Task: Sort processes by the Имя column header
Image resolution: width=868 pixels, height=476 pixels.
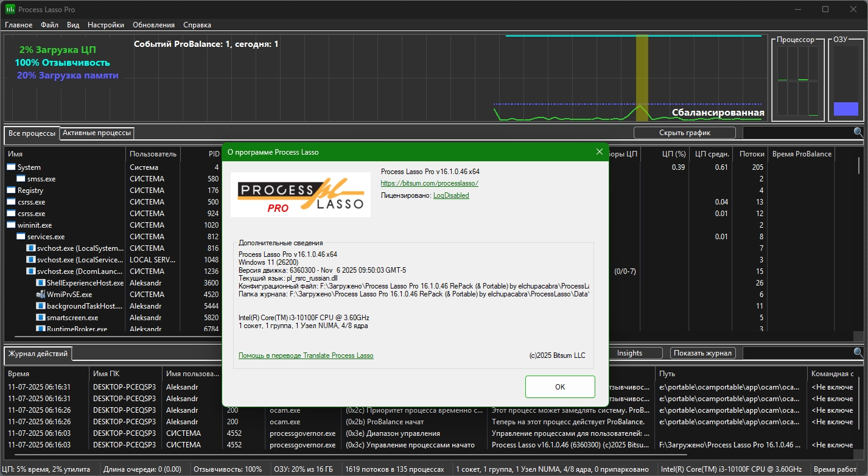Action: [65, 154]
